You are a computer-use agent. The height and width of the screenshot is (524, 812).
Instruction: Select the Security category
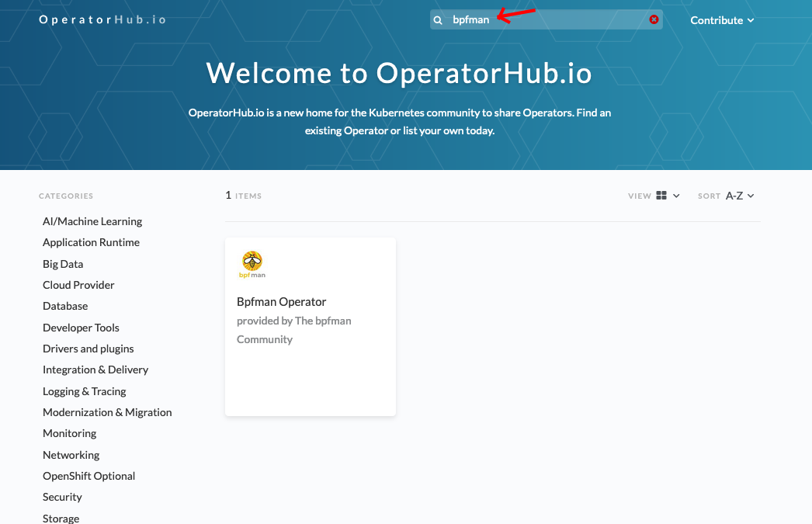62,496
